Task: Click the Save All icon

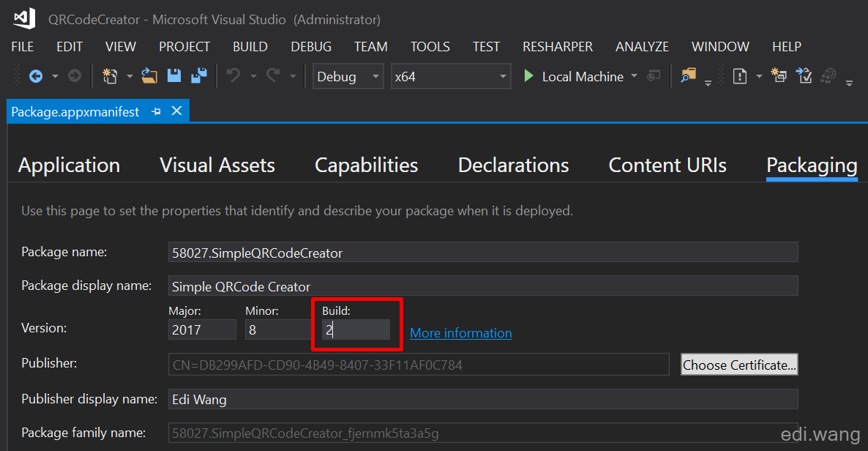Action: [199, 76]
